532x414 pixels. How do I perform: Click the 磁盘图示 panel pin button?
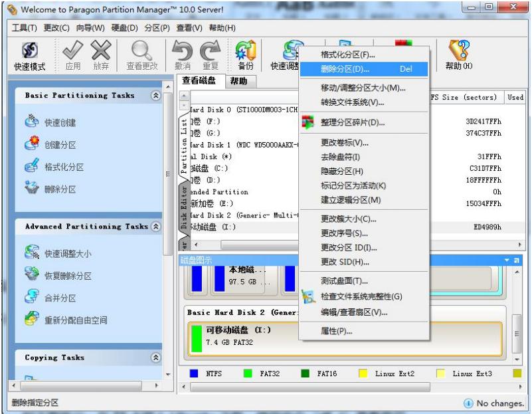(x=517, y=260)
